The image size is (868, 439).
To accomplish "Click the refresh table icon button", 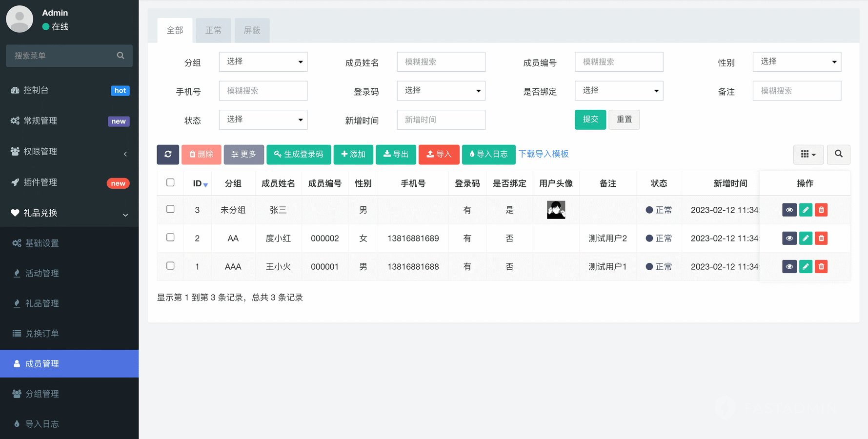I will tap(168, 154).
